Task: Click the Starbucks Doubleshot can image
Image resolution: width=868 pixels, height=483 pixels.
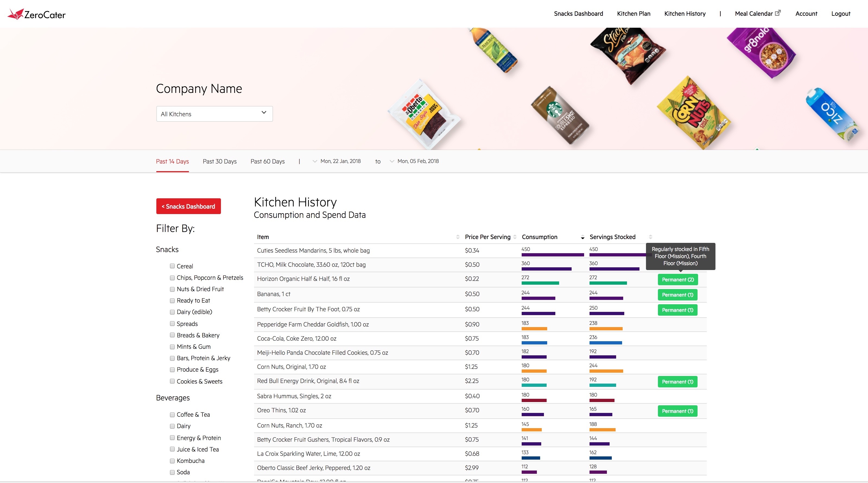Action: pyautogui.click(x=560, y=115)
